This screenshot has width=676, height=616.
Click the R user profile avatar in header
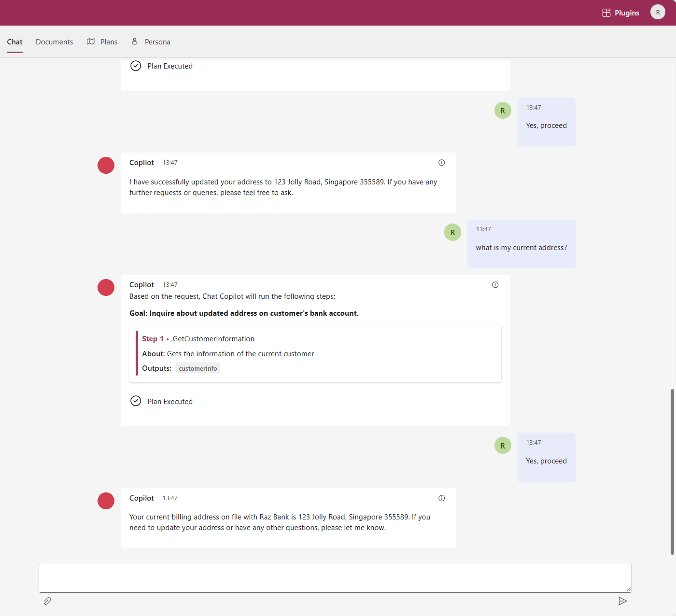coord(658,12)
